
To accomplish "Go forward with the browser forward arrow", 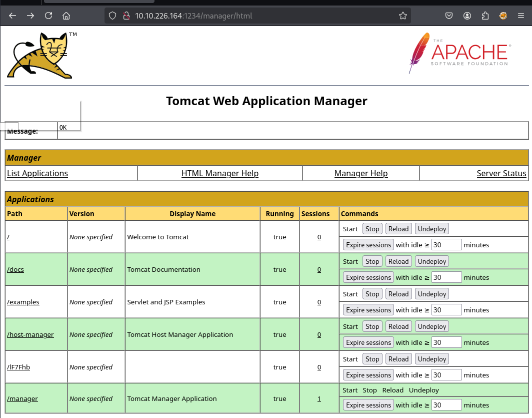I will click(x=30, y=16).
